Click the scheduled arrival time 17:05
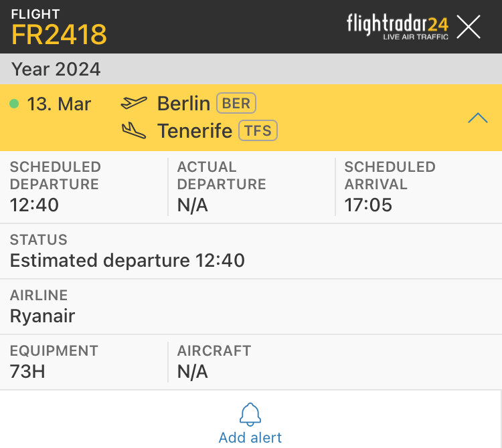502x448 pixels. [368, 205]
